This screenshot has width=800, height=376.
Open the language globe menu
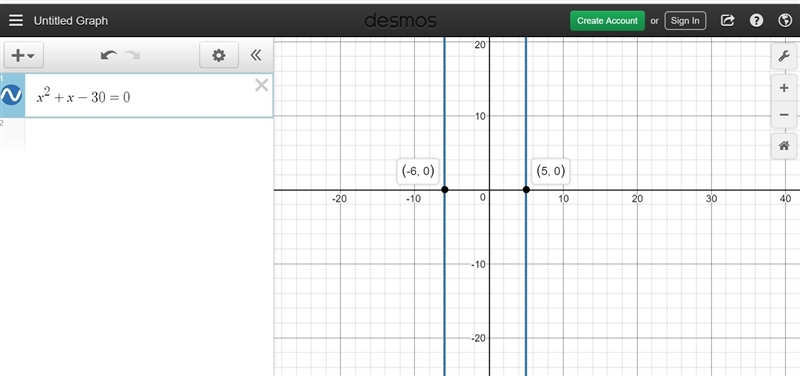point(785,20)
